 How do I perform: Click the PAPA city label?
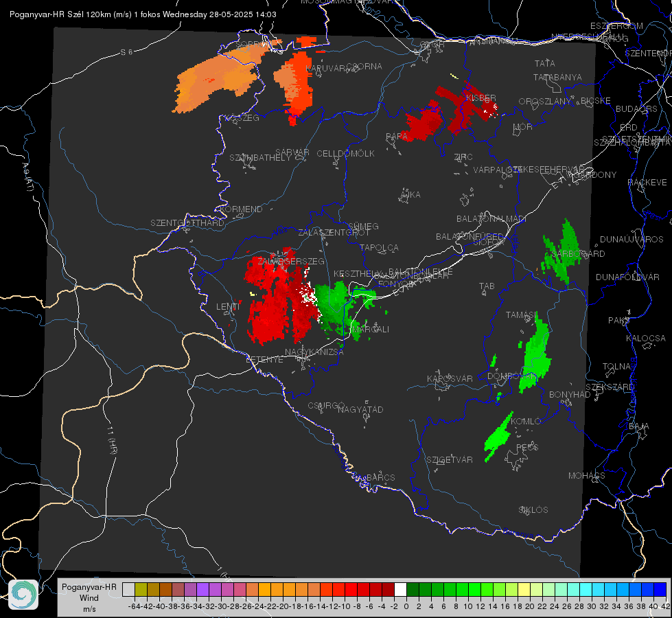pyautogui.click(x=397, y=137)
